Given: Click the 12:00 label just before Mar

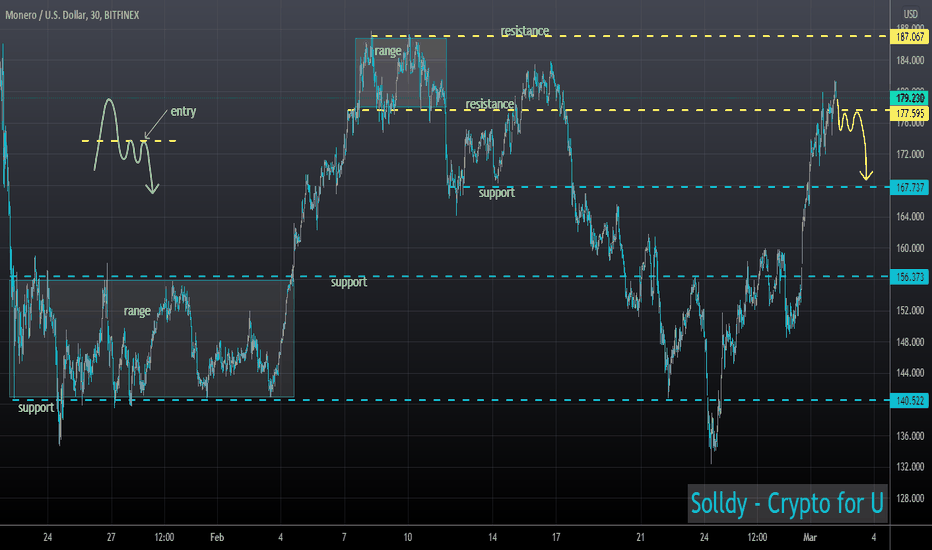Looking at the screenshot, I should coord(757,538).
